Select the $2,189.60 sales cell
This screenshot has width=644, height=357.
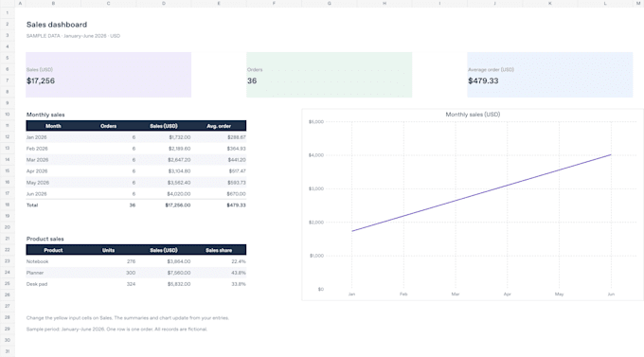164,149
